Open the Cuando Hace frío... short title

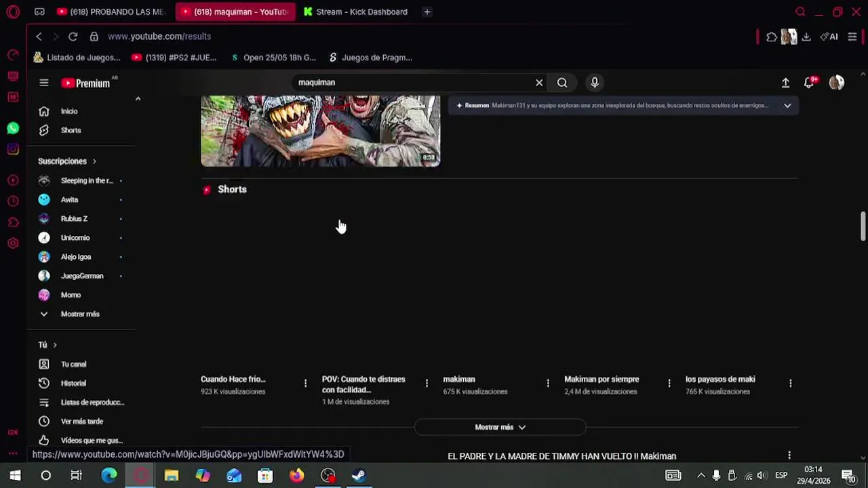coord(233,380)
